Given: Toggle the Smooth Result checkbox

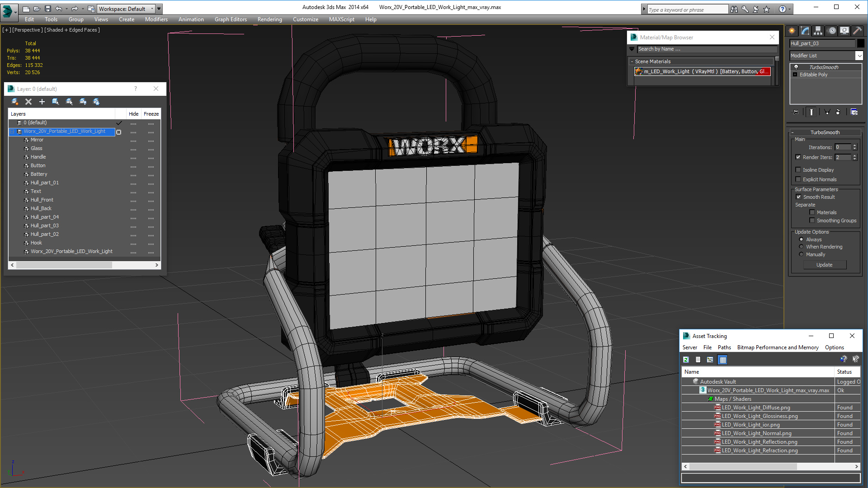Looking at the screenshot, I should 798,197.
